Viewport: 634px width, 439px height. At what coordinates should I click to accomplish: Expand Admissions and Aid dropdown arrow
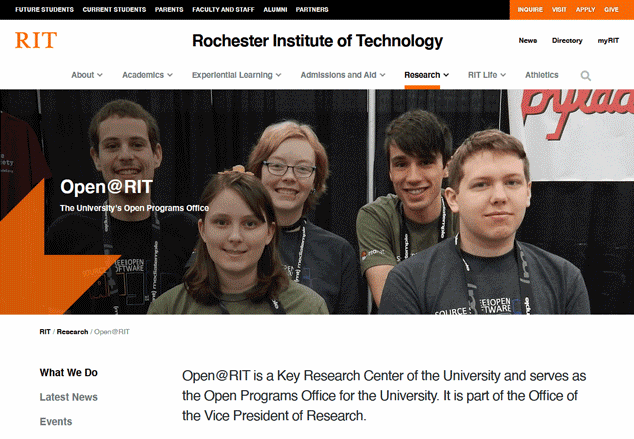click(383, 75)
